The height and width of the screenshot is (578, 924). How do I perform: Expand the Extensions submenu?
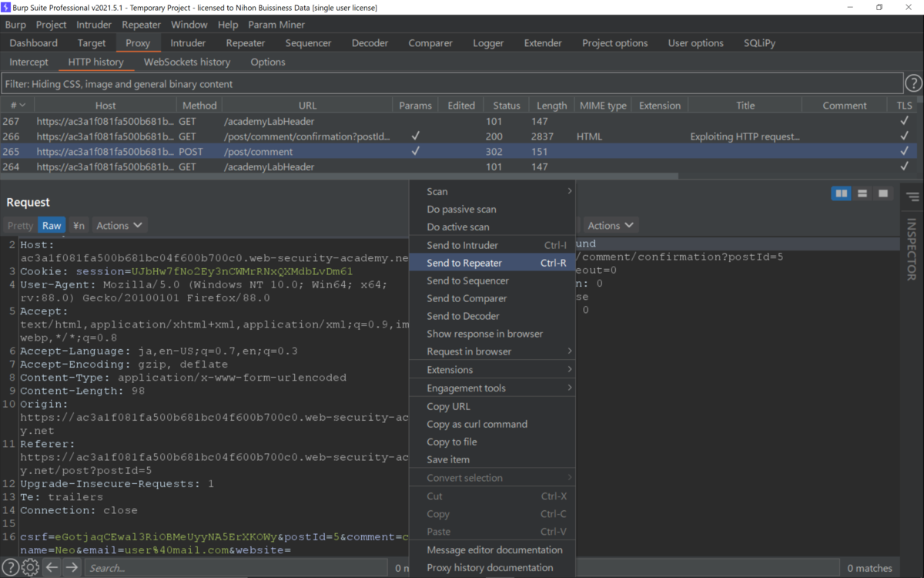click(493, 370)
